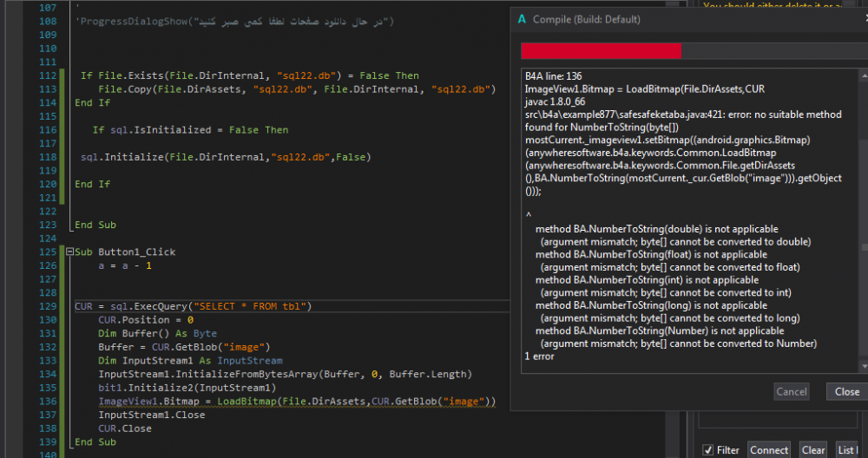
Task: Click the Connect button in Logs panel
Action: click(x=769, y=450)
